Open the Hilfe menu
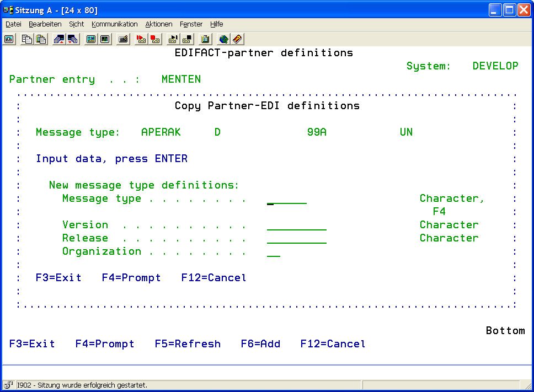Viewport: 534px width, 392px height. click(x=216, y=24)
